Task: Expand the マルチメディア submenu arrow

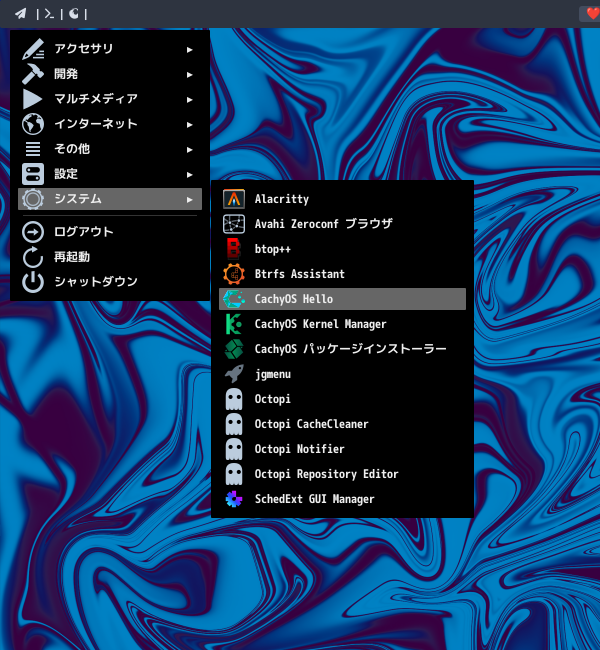Action: [189, 99]
